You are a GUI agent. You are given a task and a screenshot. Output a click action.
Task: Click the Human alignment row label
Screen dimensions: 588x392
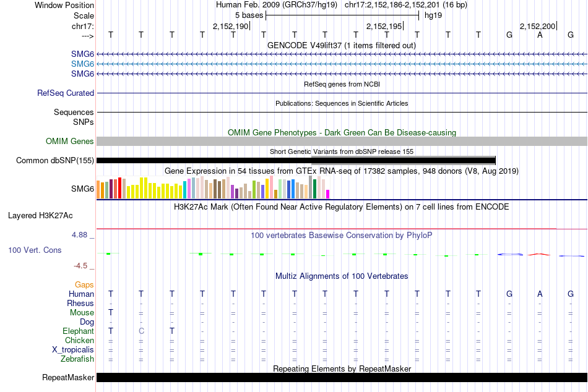(x=81, y=294)
